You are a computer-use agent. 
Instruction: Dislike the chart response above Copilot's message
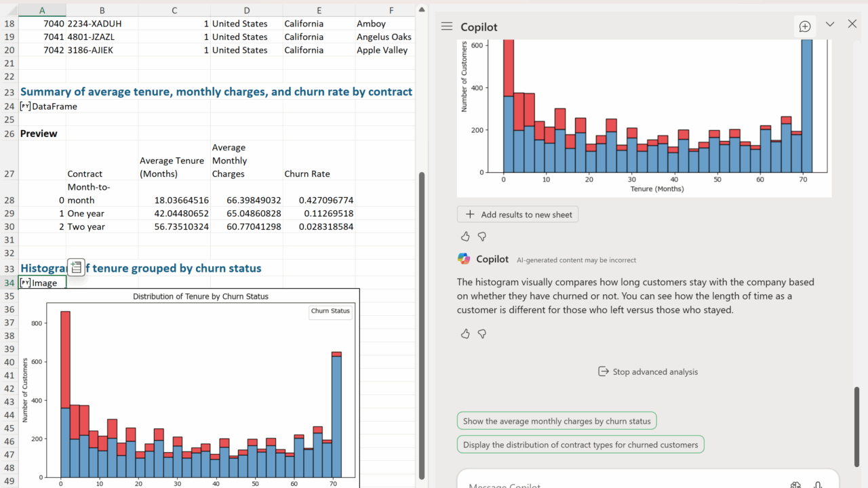482,237
